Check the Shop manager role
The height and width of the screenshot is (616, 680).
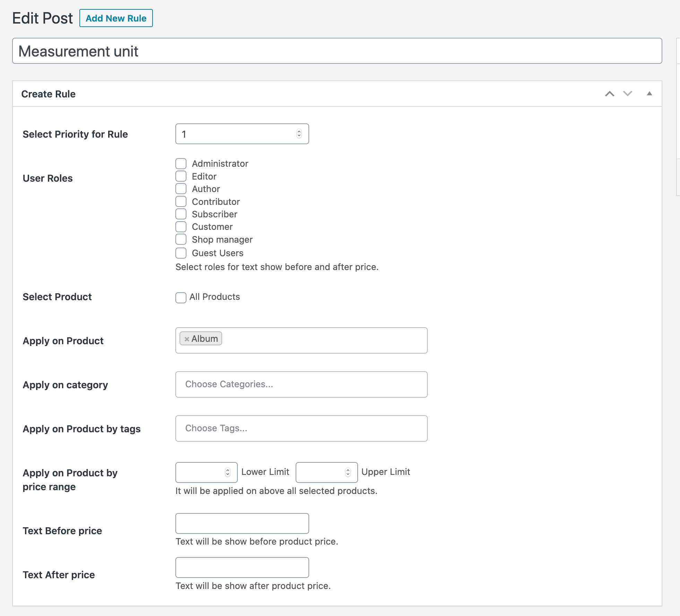pyautogui.click(x=181, y=239)
